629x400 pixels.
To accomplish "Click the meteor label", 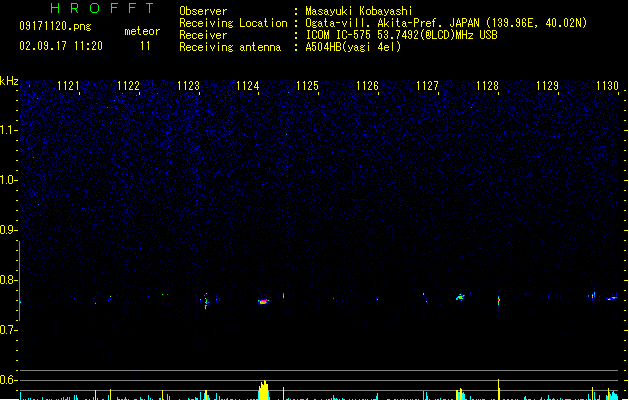I will (x=142, y=31).
